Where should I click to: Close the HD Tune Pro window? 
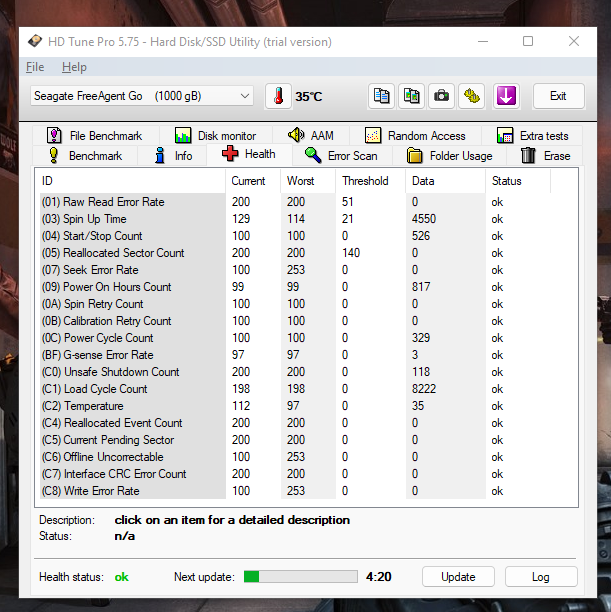[x=574, y=41]
